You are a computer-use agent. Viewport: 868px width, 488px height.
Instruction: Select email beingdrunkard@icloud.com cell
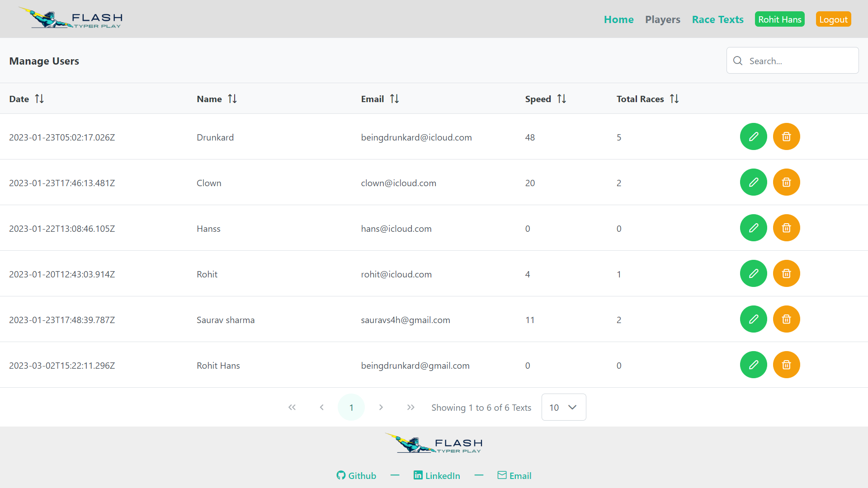(x=416, y=137)
